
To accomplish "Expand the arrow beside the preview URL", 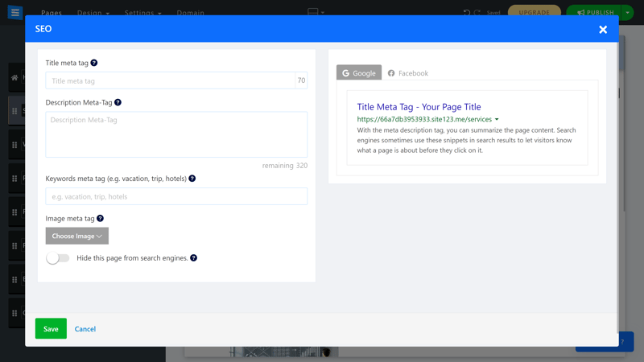I will 497,119.
